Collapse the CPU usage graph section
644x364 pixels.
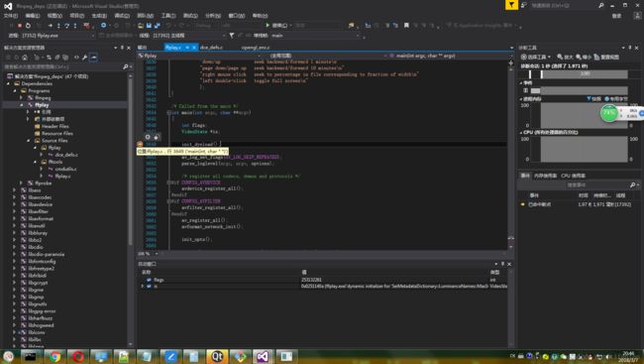click(x=521, y=133)
